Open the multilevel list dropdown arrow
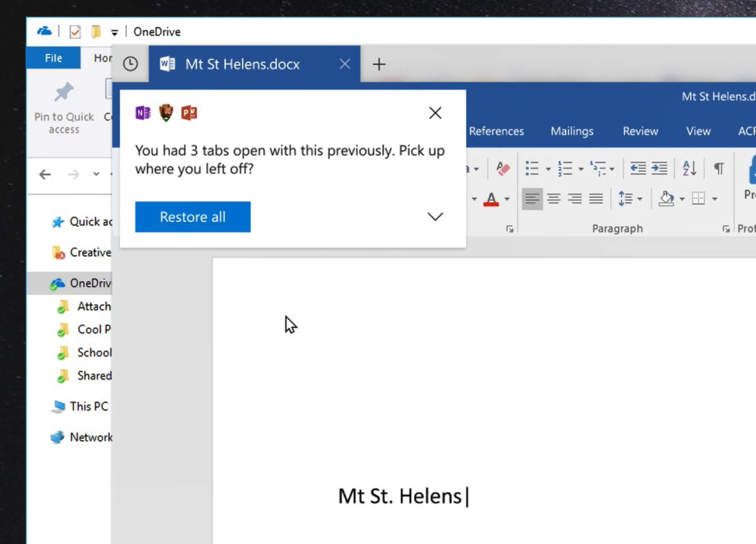Viewport: 756px width, 544px height. 612,169
